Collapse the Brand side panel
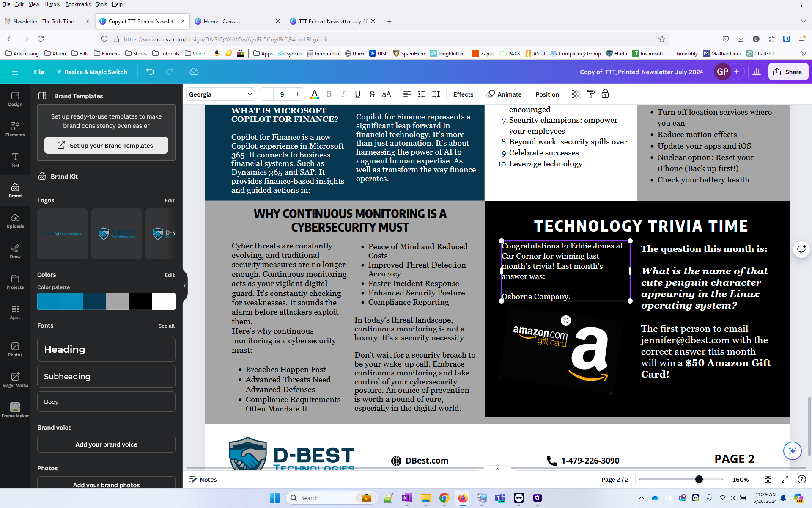 [x=185, y=286]
